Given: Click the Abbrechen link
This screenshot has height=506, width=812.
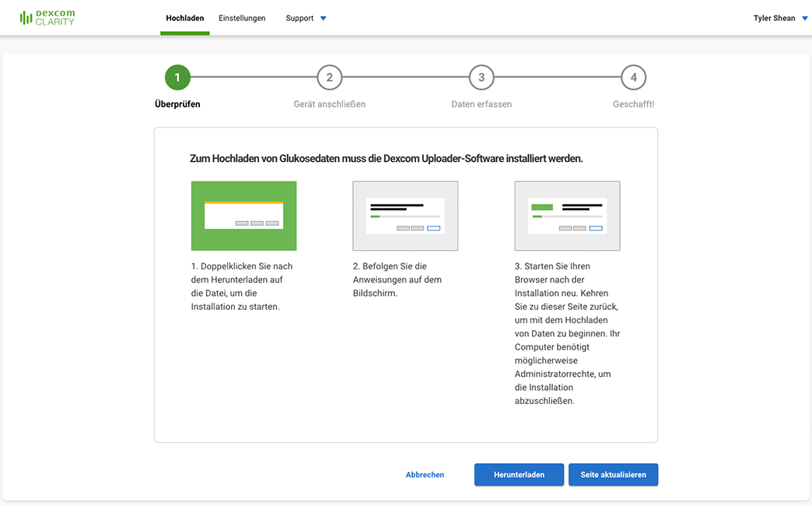Looking at the screenshot, I should click(x=425, y=475).
